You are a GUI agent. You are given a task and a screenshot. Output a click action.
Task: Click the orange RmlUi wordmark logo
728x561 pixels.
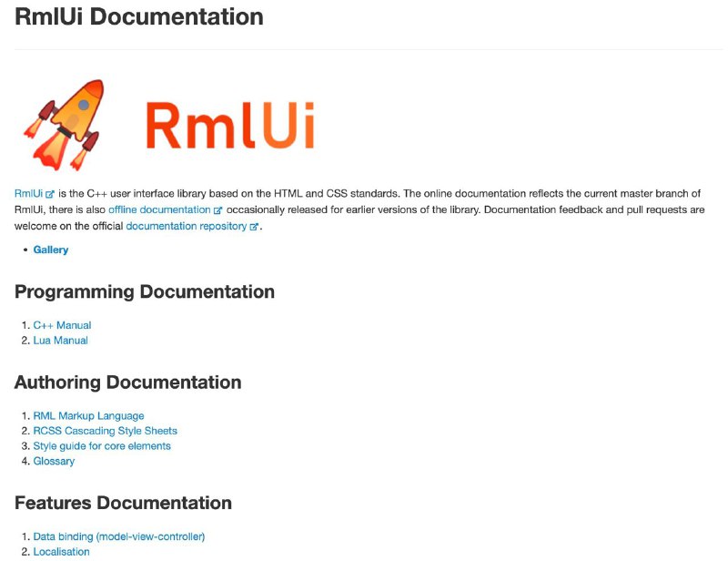coord(231,126)
